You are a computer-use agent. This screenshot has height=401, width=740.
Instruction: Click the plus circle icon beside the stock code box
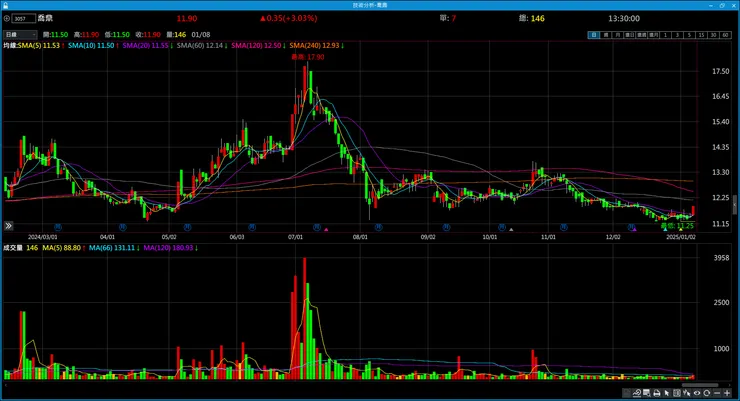(7, 18)
